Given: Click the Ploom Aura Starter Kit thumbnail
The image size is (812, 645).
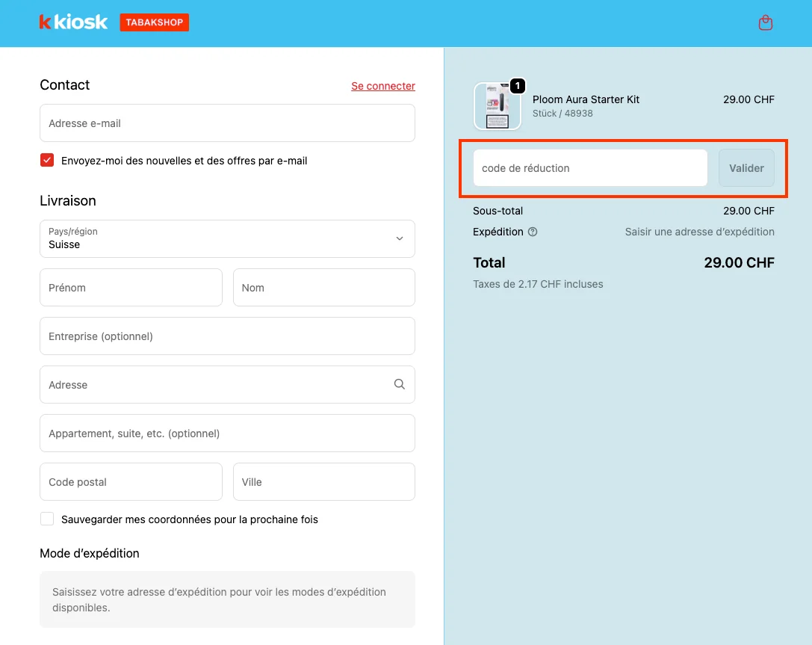Looking at the screenshot, I should (498, 107).
